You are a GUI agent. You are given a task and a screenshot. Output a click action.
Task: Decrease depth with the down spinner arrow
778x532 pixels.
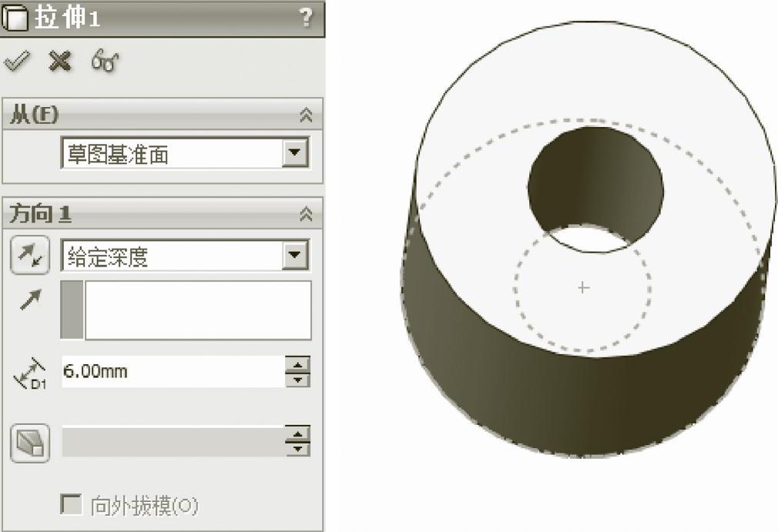coord(297,380)
